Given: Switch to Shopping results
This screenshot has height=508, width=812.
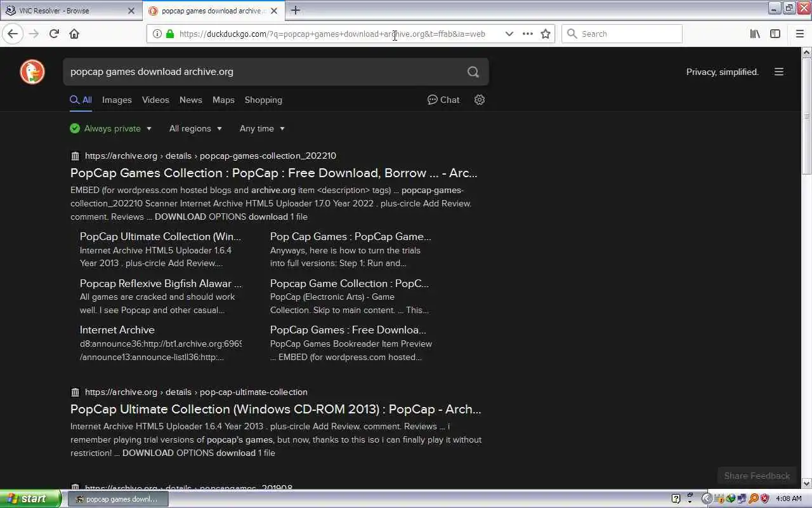Looking at the screenshot, I should 263,100.
